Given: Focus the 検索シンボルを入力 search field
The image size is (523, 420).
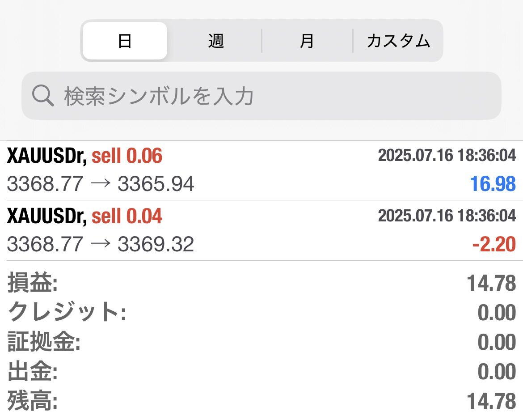Looking at the screenshot, I should [261, 95].
